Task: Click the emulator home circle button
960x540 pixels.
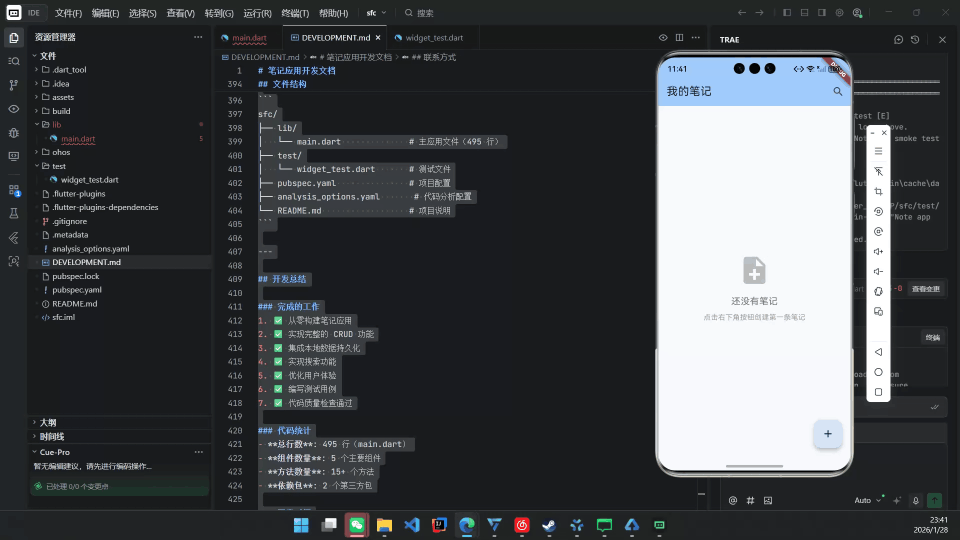Action: coord(879,372)
